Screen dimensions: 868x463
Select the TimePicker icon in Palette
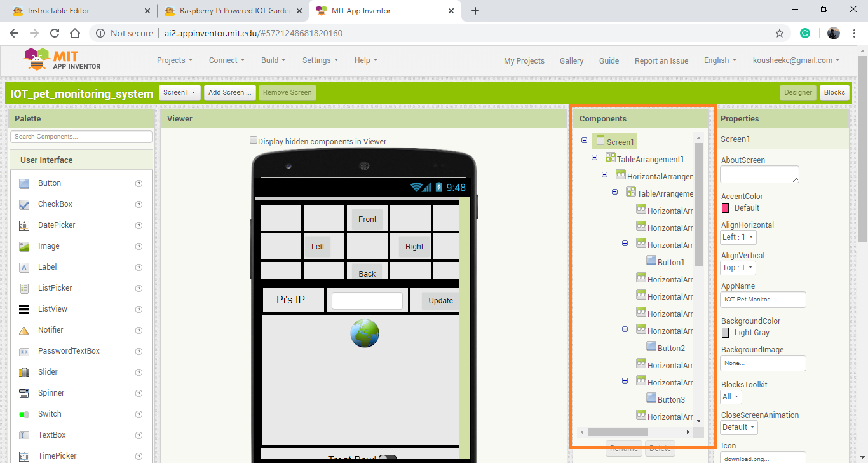[x=24, y=456]
